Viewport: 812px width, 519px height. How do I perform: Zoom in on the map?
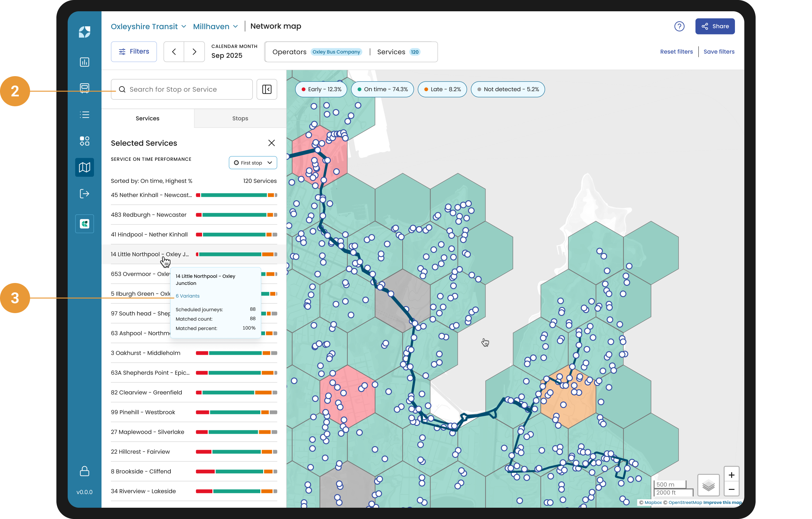coord(731,475)
